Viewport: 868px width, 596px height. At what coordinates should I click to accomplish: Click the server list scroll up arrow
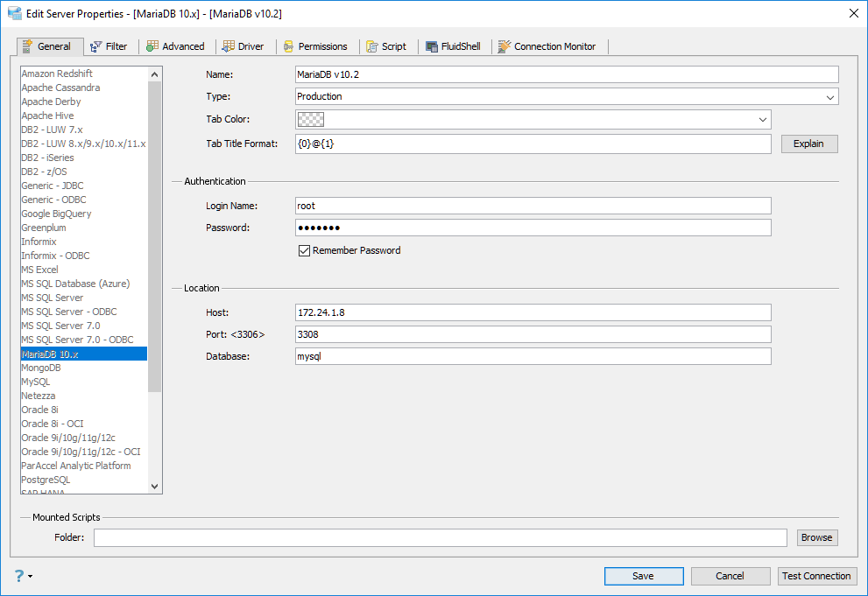tap(154, 74)
